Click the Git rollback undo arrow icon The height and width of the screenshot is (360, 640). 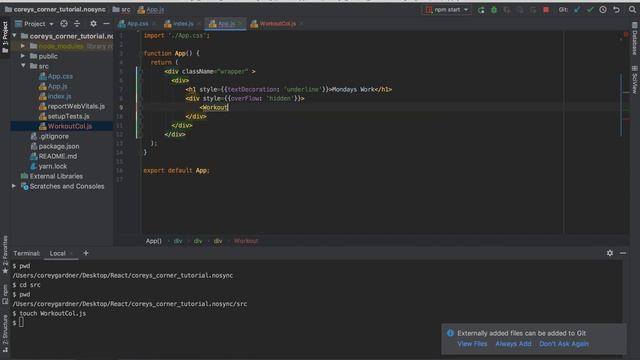coord(616,10)
